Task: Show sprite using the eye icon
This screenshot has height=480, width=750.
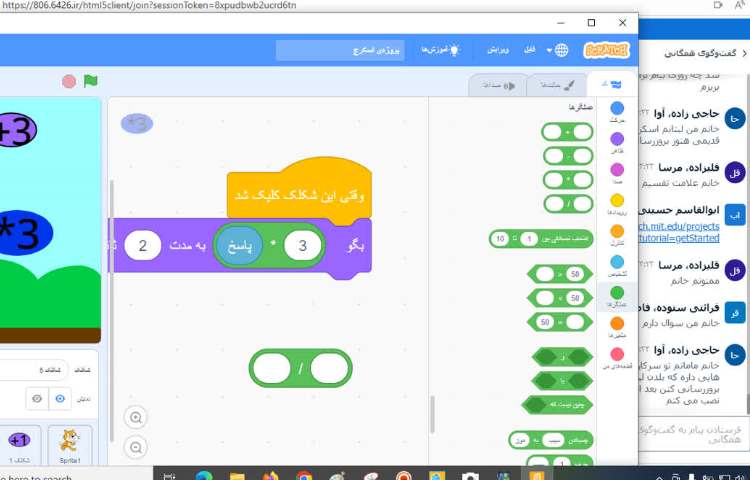Action: [61, 398]
